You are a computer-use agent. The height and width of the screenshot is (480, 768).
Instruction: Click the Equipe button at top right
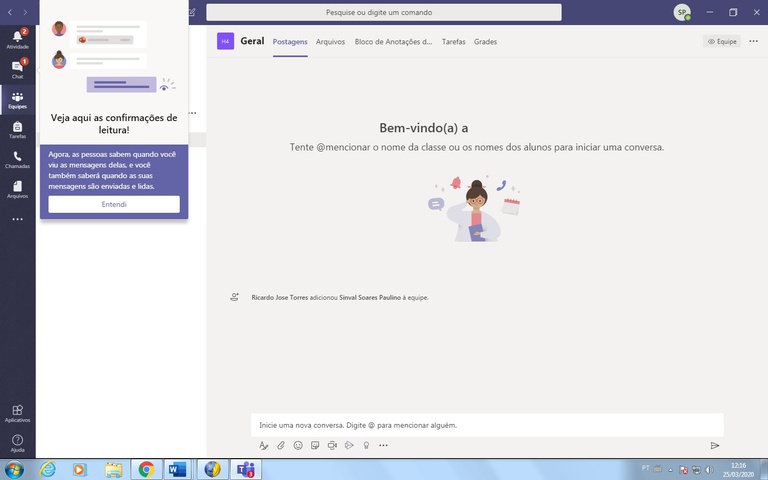coord(722,42)
